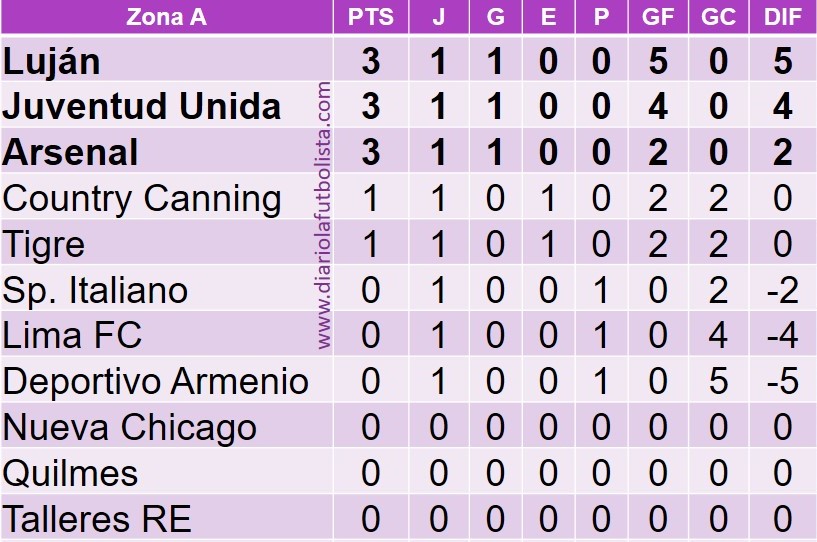Select the Arsenal team name
Image resolution: width=817 pixels, height=542 pixels.
pyautogui.click(x=70, y=152)
